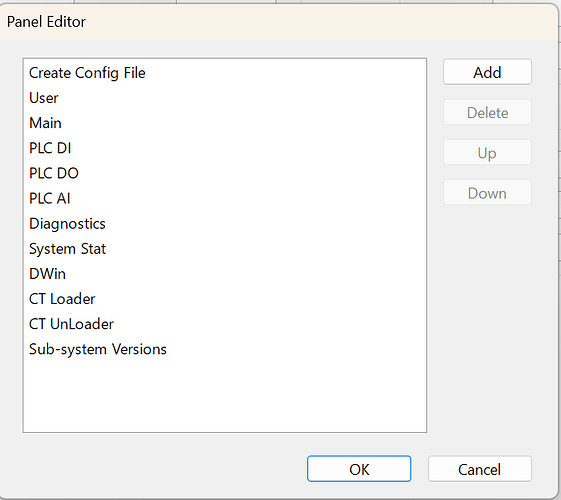The height and width of the screenshot is (500, 561).
Task: Click the Delete button
Action: pos(487,113)
